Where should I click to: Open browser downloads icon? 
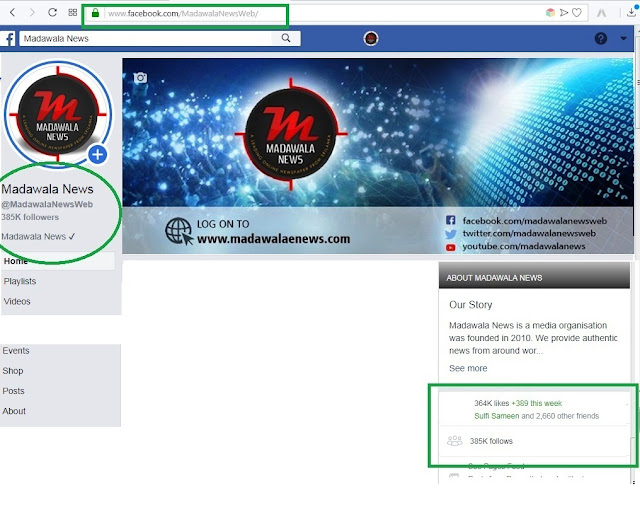[631, 12]
